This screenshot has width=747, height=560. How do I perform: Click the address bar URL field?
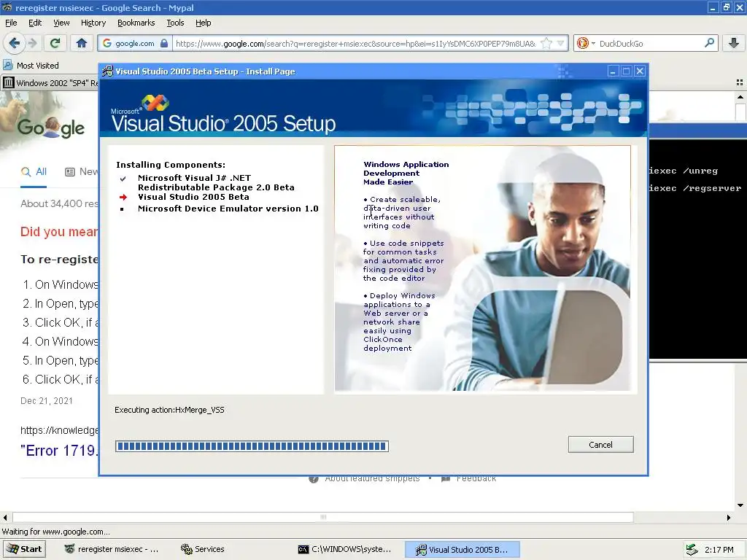(355, 43)
